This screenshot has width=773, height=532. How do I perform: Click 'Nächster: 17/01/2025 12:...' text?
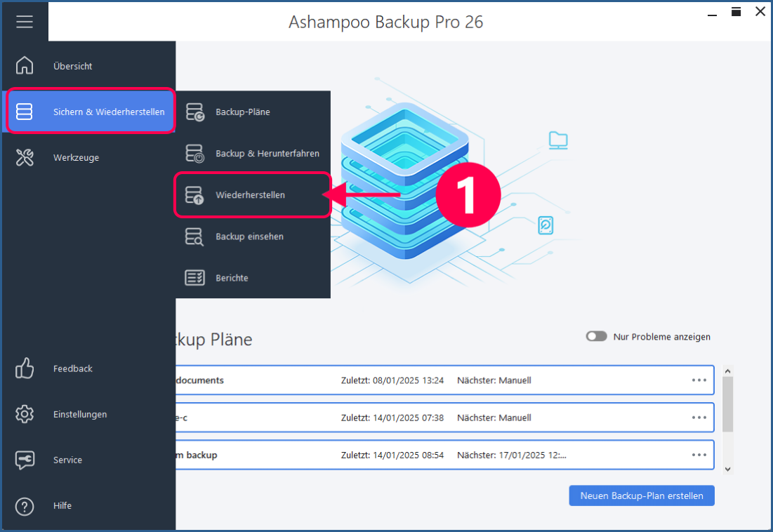click(512, 455)
